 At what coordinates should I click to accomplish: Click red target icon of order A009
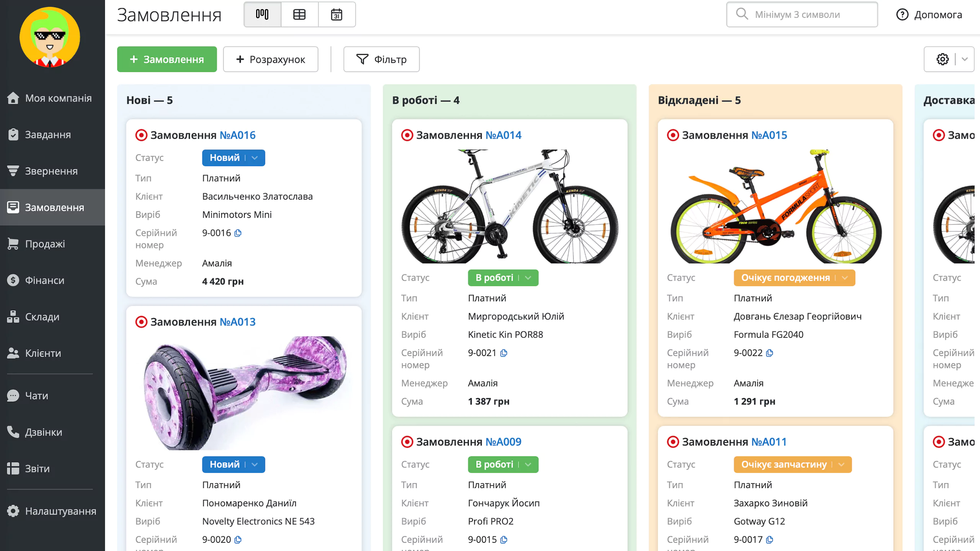click(407, 442)
